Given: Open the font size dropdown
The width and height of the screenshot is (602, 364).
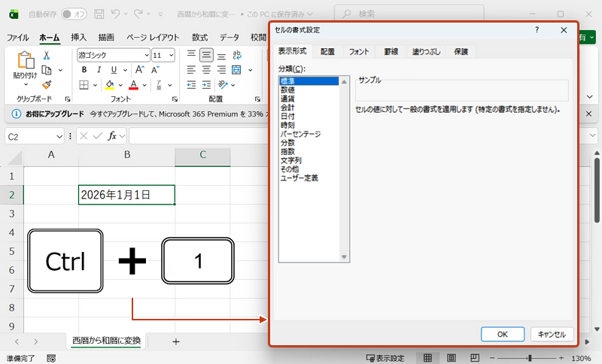Looking at the screenshot, I should click(172, 55).
